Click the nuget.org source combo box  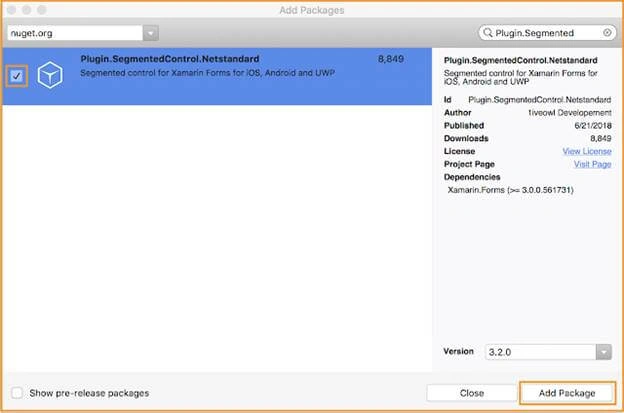coord(83,33)
